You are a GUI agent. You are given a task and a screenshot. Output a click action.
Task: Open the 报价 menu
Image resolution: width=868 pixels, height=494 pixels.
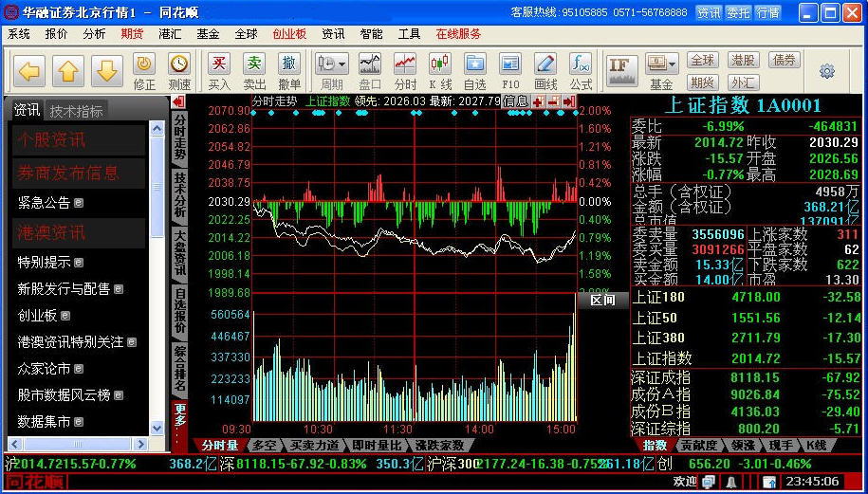click(56, 34)
